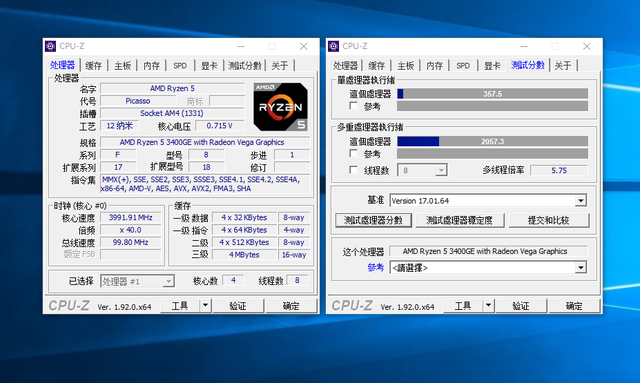Click the 核心速度 value 3991.91 MHz
This screenshot has width=640, height=383.
131,218
